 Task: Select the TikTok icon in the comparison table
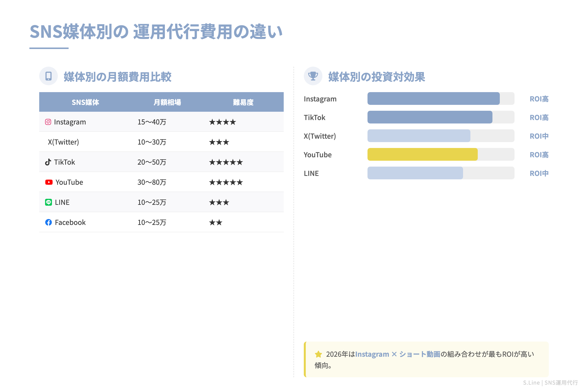tap(49, 162)
